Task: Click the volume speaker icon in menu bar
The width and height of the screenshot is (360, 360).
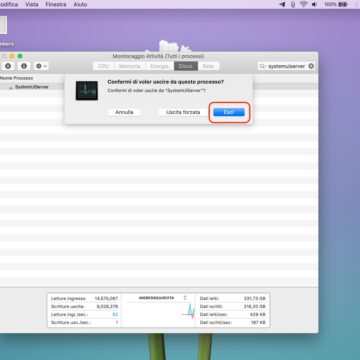Action: [314, 4]
